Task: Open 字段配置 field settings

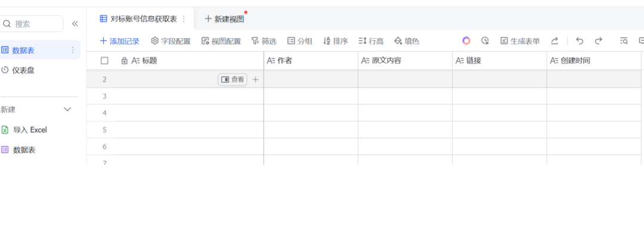Action: (x=171, y=41)
